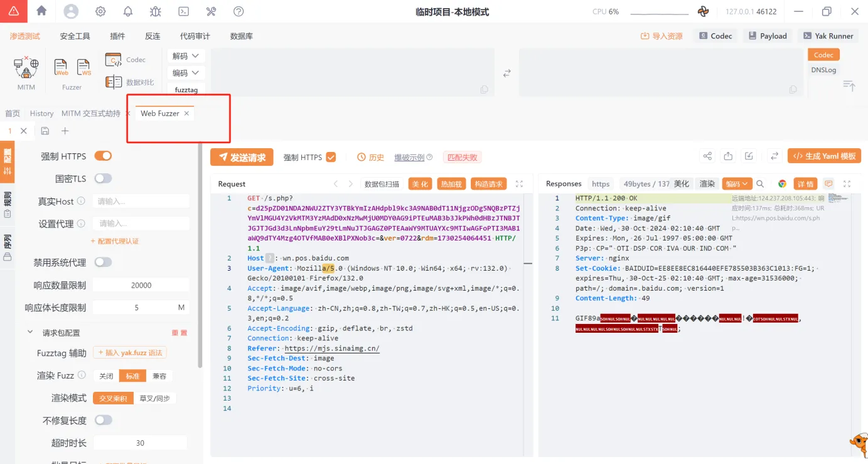Open the bug icon in title bar
The image size is (868, 464).
(x=156, y=11)
